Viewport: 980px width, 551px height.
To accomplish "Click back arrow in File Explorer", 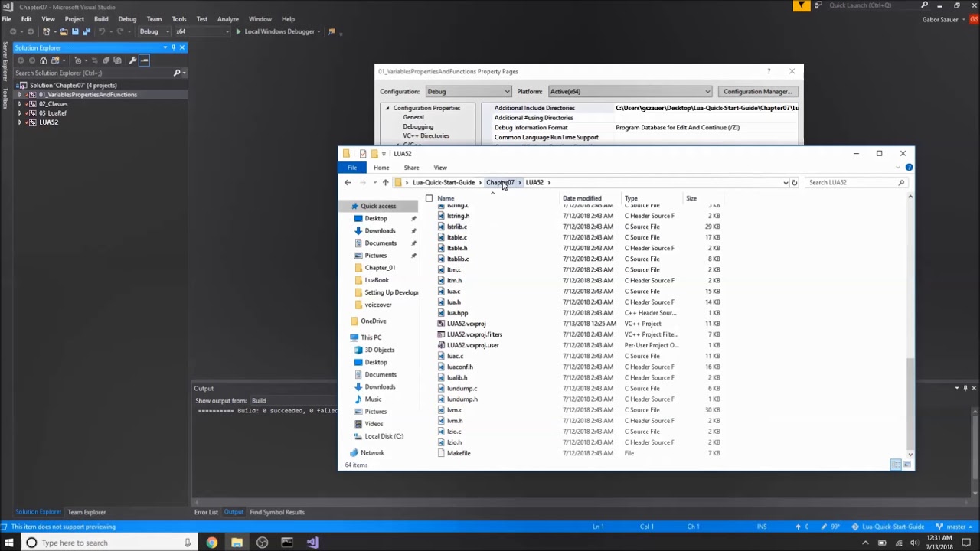I will [348, 182].
